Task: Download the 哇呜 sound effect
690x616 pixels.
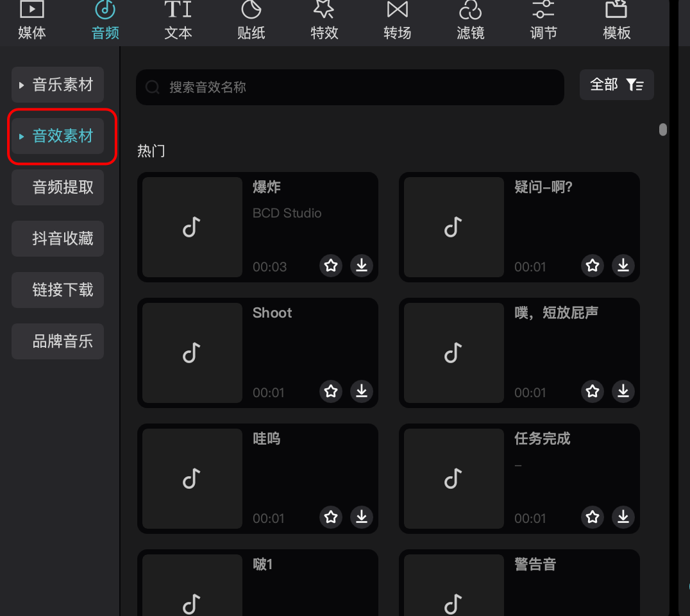Action: [x=362, y=517]
